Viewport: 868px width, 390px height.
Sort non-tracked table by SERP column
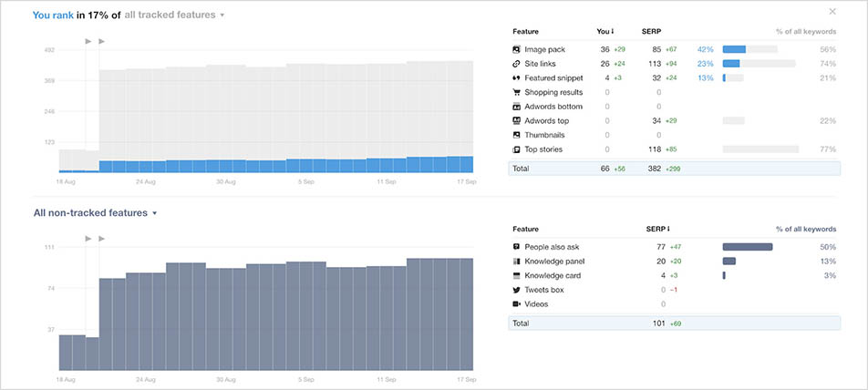coord(657,229)
